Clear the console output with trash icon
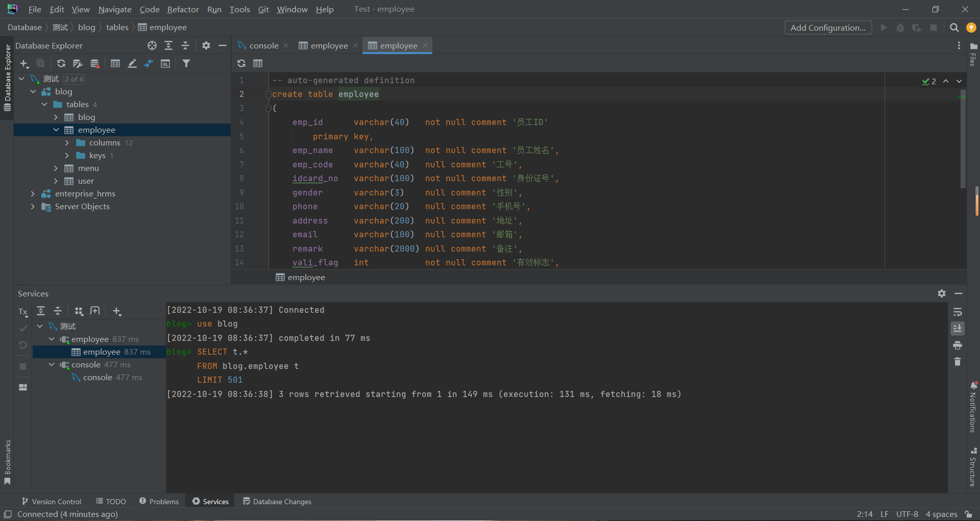The image size is (980, 521). [958, 361]
